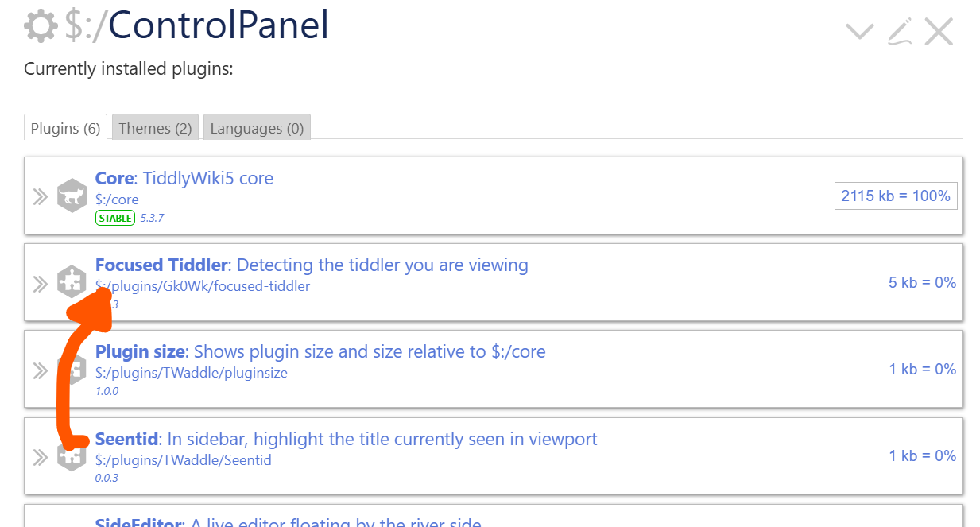980x527 pixels.
Task: Open the more actions chevron in tiddler toolbar
Action: click(860, 32)
